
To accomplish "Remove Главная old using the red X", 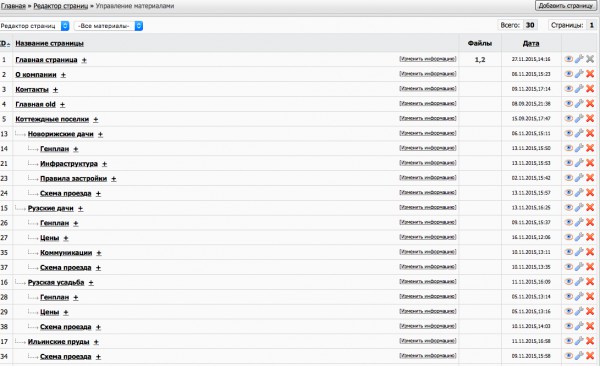I will tap(590, 103).
